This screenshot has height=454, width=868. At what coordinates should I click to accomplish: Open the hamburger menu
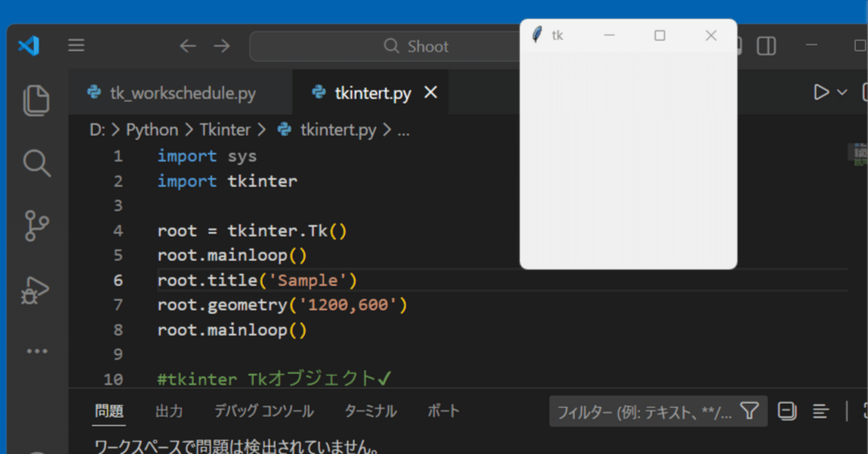(76, 45)
